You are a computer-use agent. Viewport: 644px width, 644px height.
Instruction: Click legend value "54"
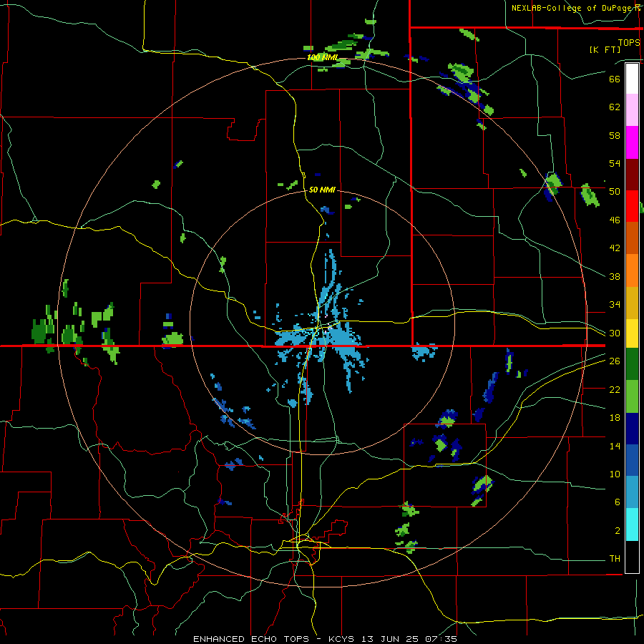click(615, 163)
